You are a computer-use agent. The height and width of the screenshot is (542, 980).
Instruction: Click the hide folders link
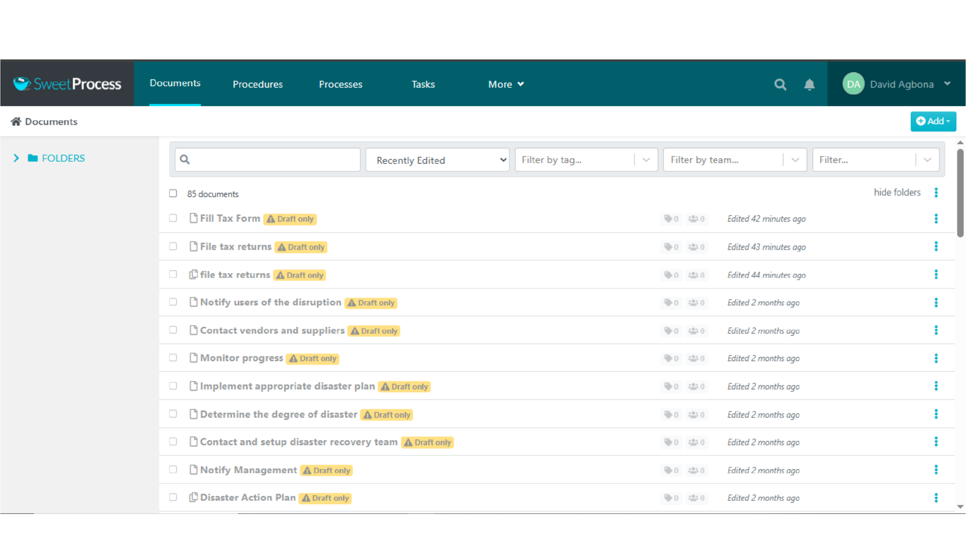pos(897,192)
